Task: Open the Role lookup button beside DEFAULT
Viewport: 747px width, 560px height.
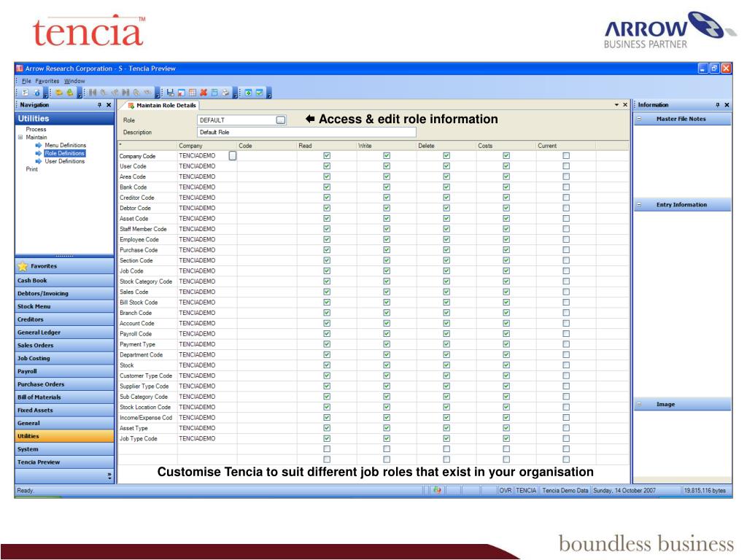Action: [281, 120]
